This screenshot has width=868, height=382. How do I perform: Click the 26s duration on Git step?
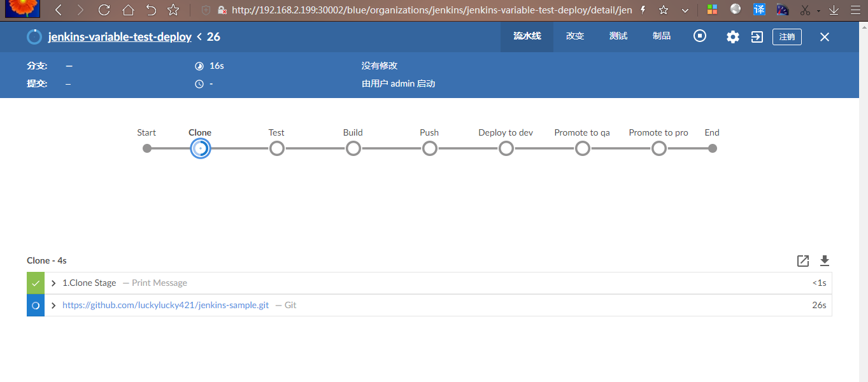[819, 306]
